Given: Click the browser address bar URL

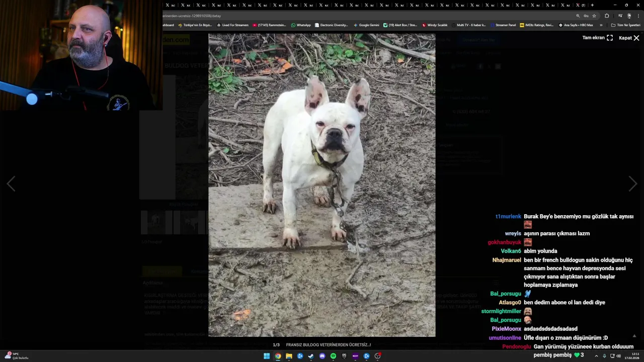Looking at the screenshot, I should coord(192,16).
